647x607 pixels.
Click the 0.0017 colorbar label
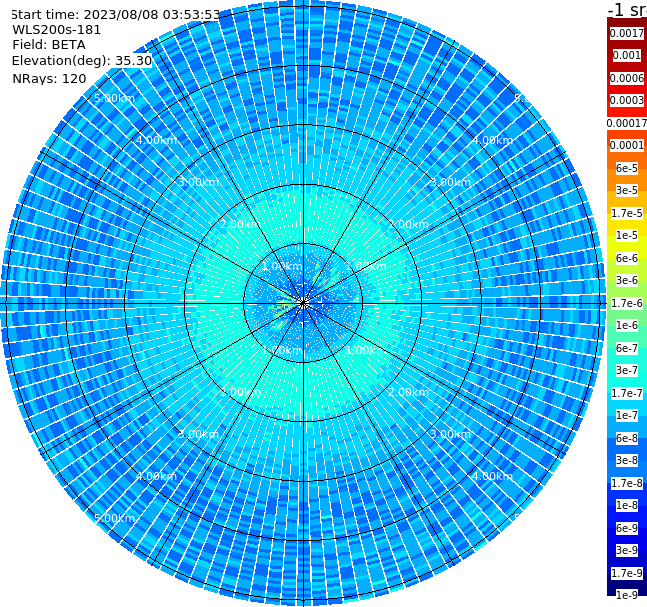pyautogui.click(x=626, y=33)
